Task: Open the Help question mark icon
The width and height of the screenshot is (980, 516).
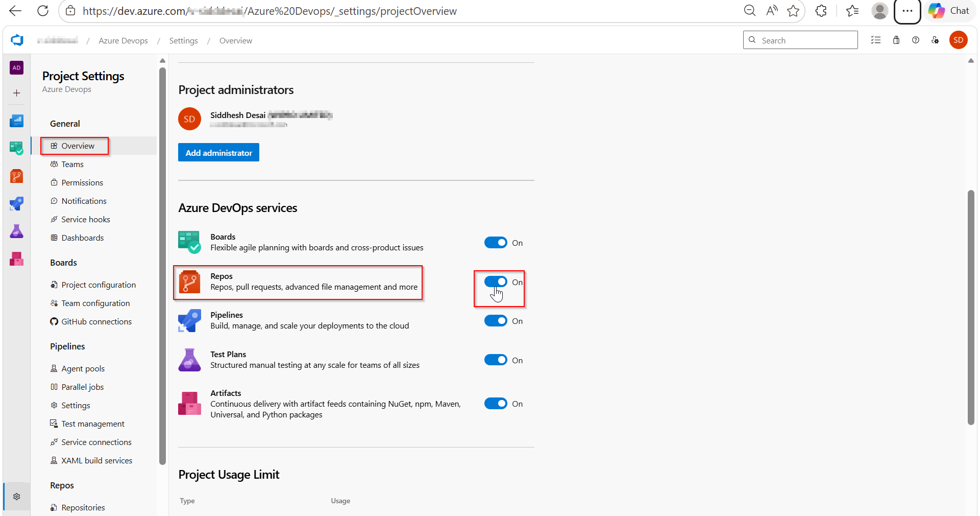Action: click(x=916, y=40)
